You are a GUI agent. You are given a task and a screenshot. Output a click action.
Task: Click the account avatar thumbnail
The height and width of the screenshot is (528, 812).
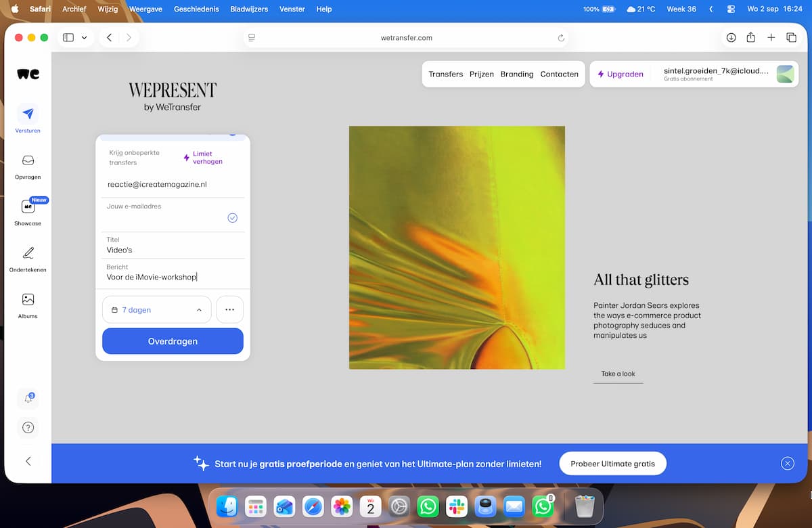[x=785, y=74]
